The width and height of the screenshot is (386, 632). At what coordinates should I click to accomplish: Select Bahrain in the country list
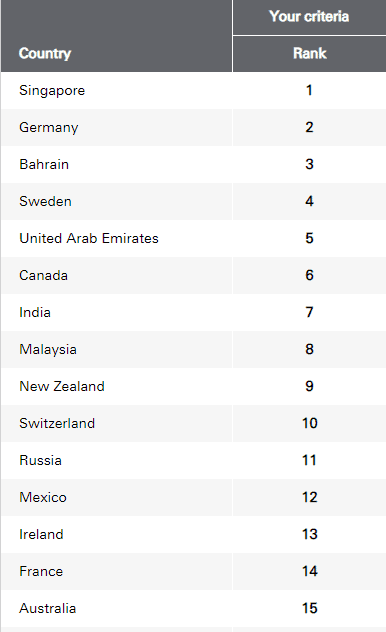pos(44,164)
